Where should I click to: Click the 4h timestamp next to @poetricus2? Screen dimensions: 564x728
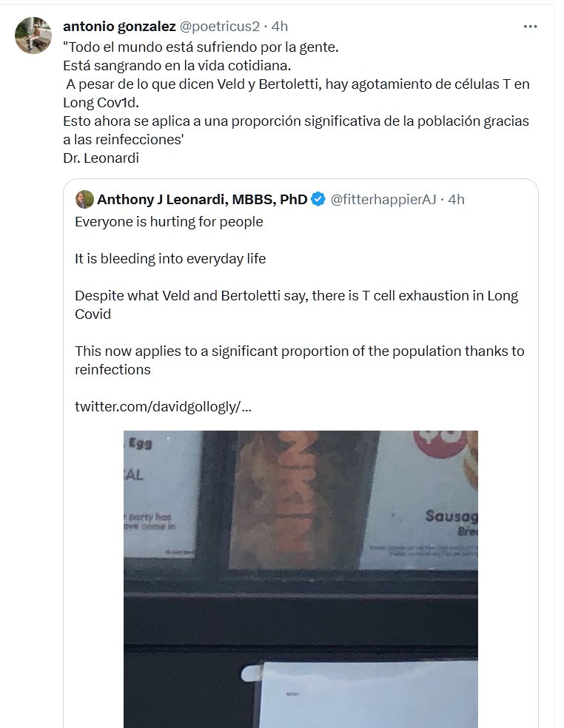tap(279, 27)
